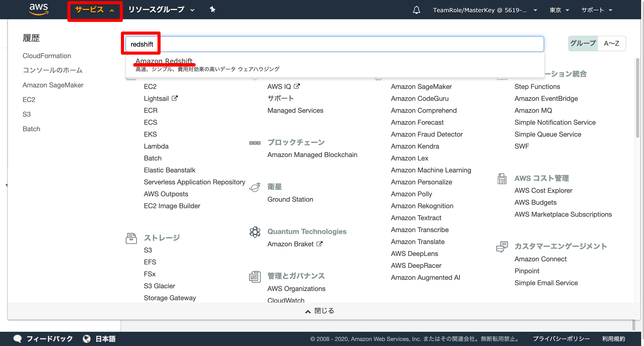Open the notifications bell icon
The width and height of the screenshot is (644, 346).
[416, 10]
